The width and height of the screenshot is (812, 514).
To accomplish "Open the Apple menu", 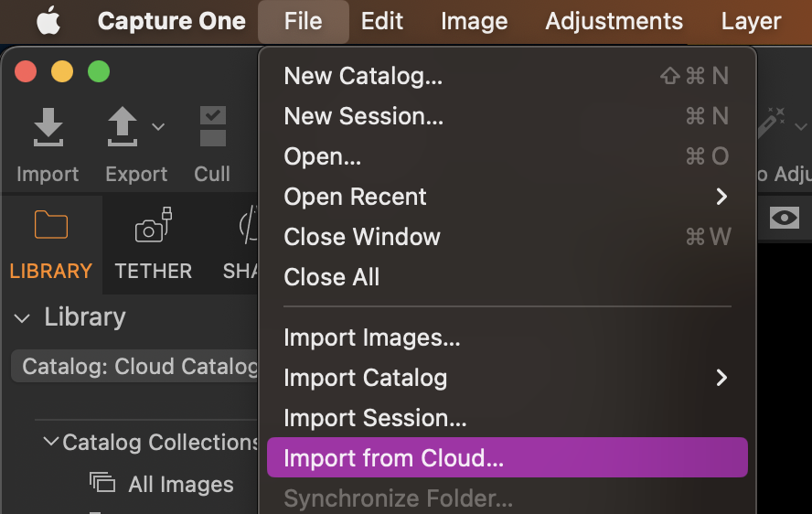I will [48, 21].
